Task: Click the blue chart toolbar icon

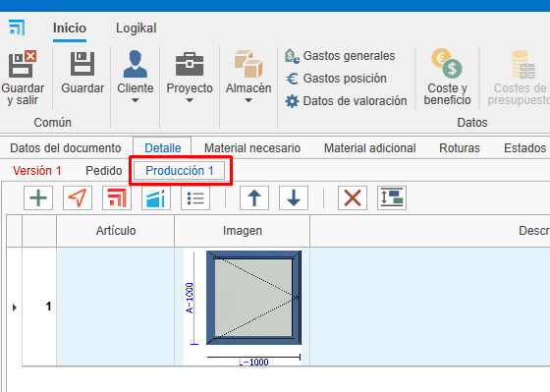Action: click(x=156, y=197)
